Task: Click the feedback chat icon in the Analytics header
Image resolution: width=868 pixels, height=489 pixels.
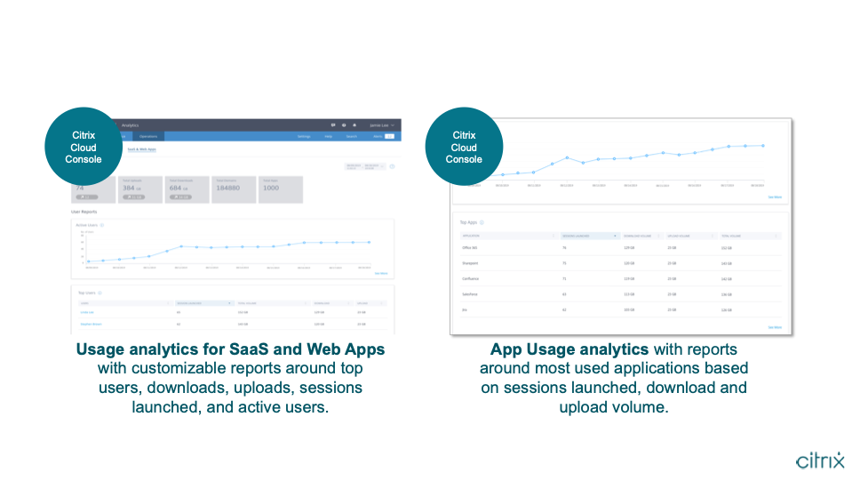Action: coord(333,125)
